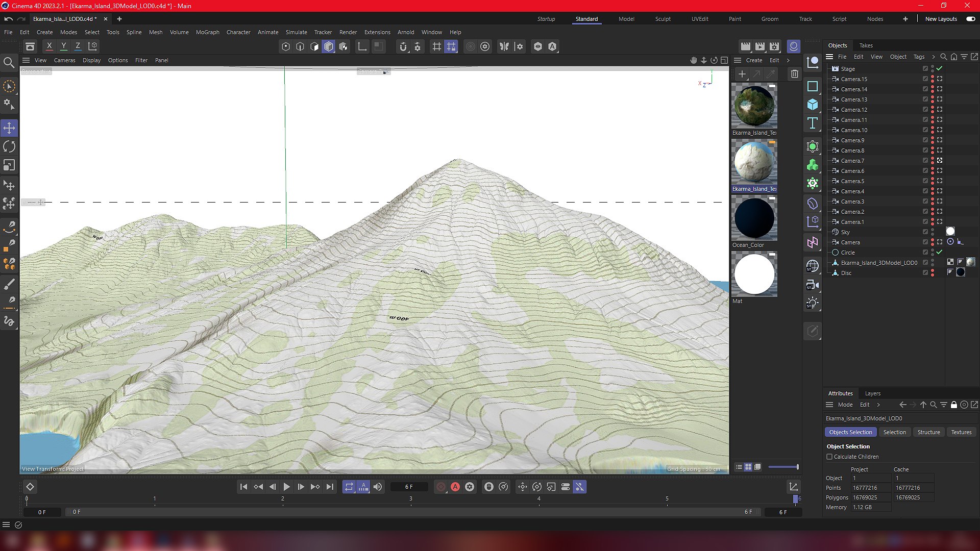The height and width of the screenshot is (551, 980).
Task: Select Camera.7 in object list
Action: point(852,161)
